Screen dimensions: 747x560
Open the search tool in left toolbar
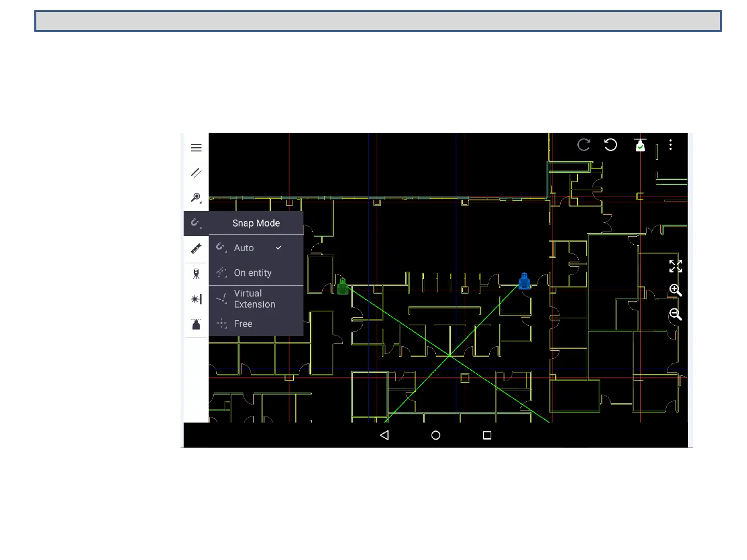point(196,198)
